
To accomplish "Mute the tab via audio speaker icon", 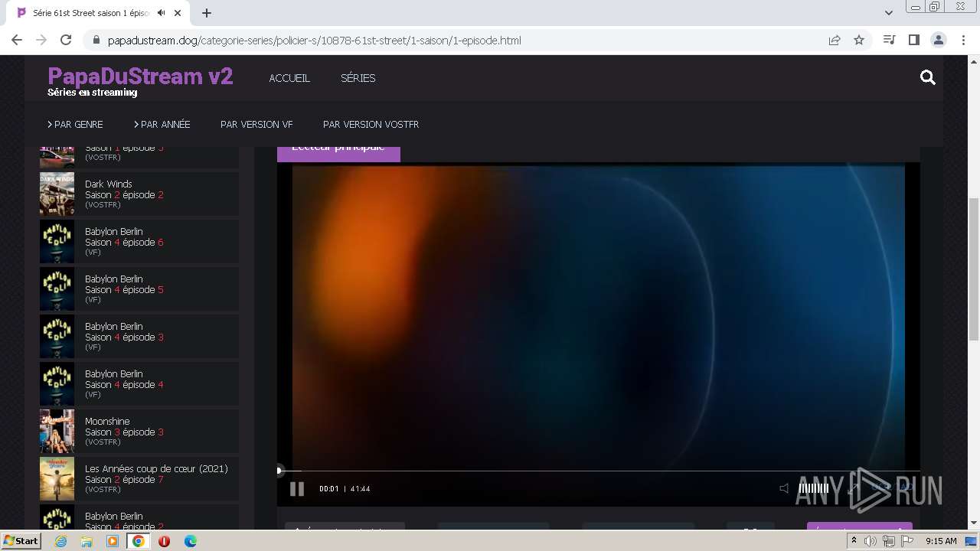I will 161,13.
